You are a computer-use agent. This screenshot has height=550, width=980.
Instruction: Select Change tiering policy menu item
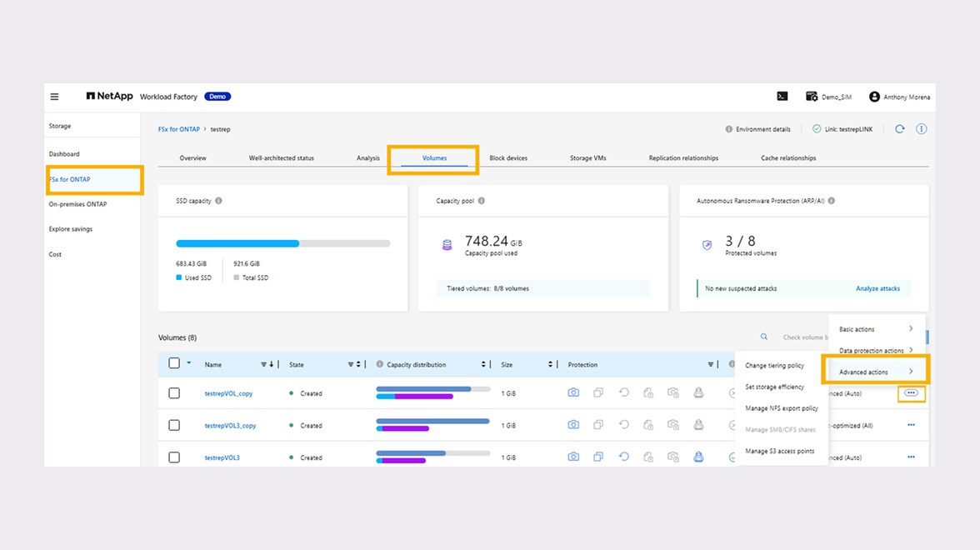tap(774, 366)
